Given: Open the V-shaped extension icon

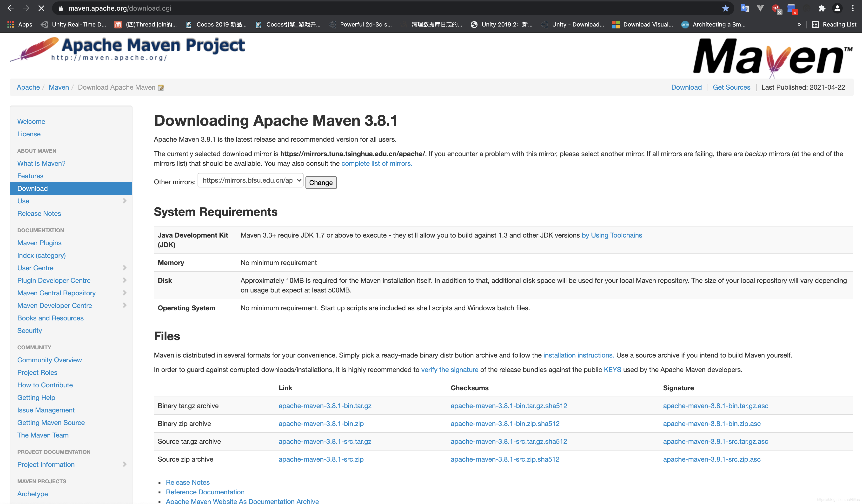Looking at the screenshot, I should point(760,8).
